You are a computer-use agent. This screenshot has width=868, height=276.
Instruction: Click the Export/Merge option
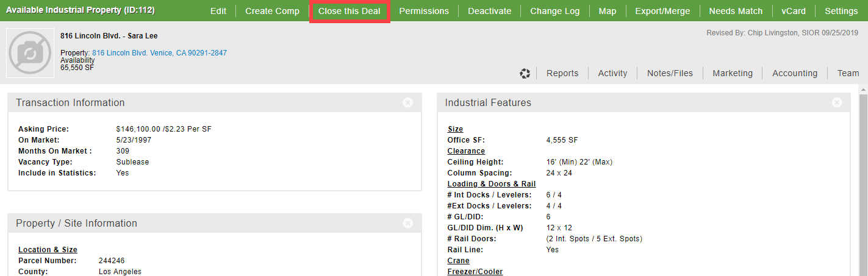662,11
